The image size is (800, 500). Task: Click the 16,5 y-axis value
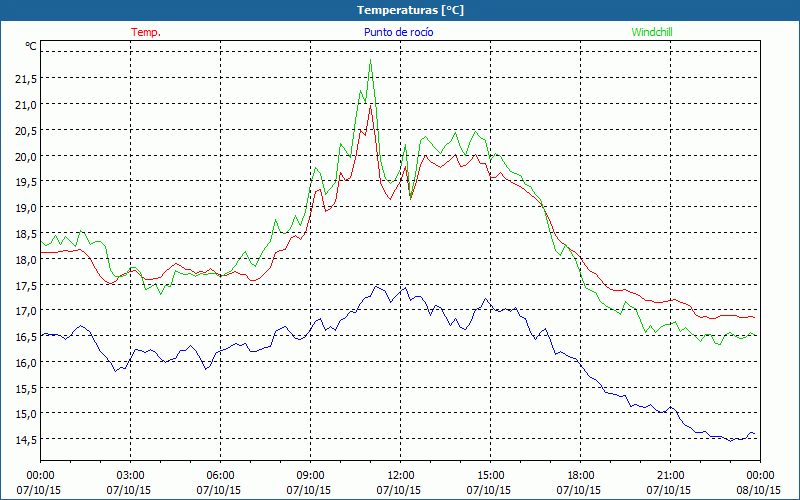[26, 337]
